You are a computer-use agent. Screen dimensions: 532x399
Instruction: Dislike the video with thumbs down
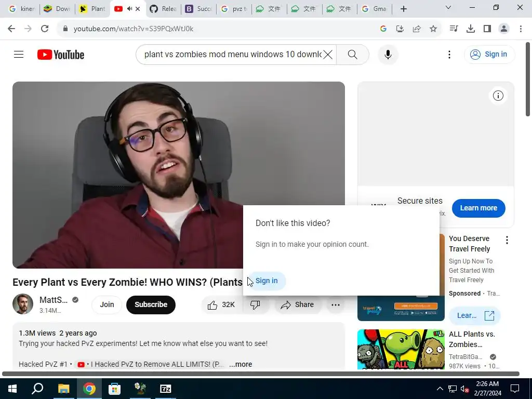pos(255,304)
